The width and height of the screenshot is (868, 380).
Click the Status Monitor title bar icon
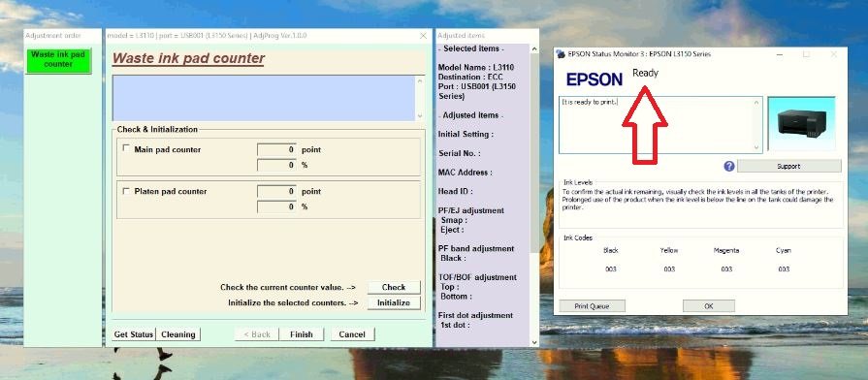click(562, 54)
